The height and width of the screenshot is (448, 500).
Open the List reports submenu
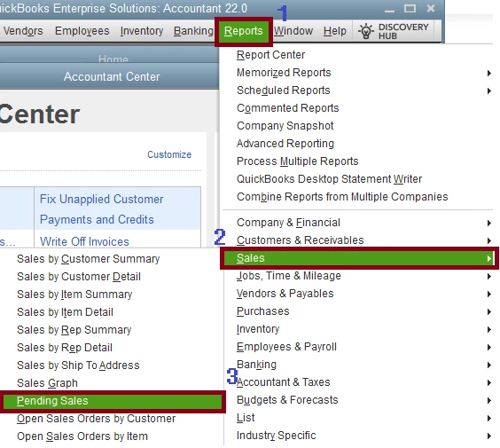[246, 418]
